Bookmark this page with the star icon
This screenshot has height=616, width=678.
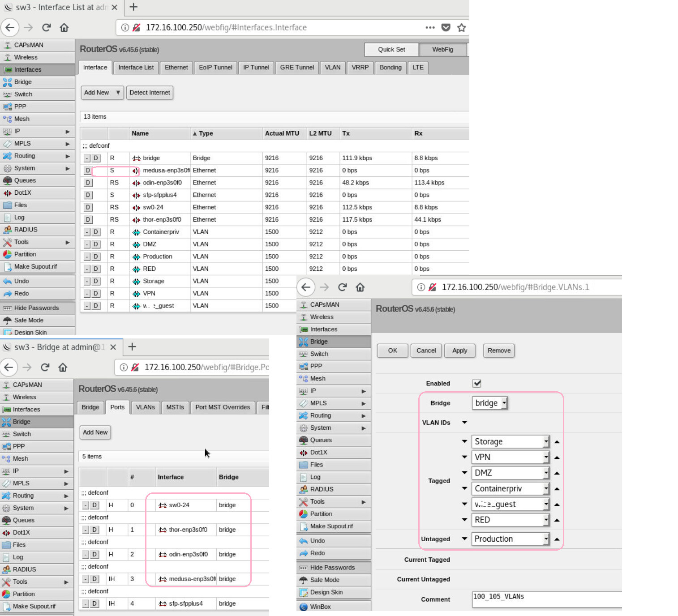[461, 27]
